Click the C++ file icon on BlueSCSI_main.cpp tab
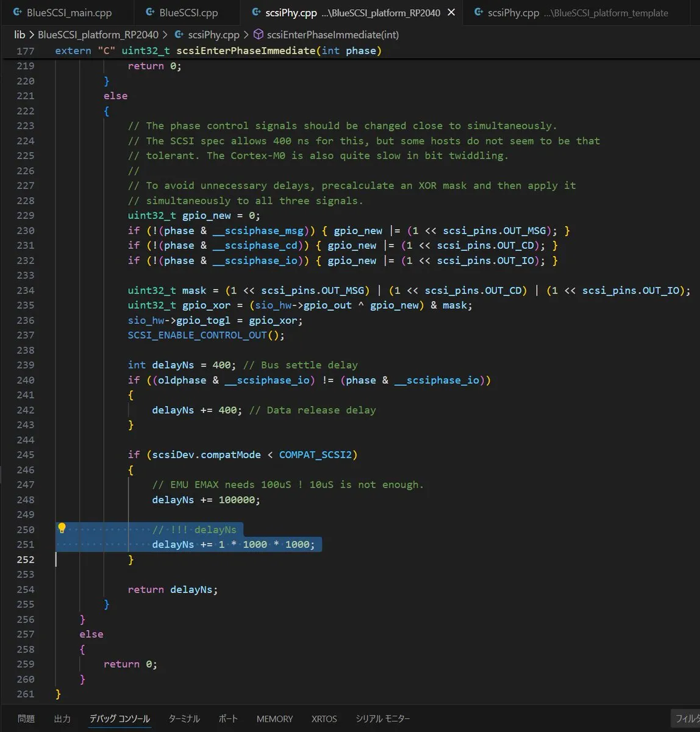Viewport: 700px width, 732px height. [x=17, y=13]
